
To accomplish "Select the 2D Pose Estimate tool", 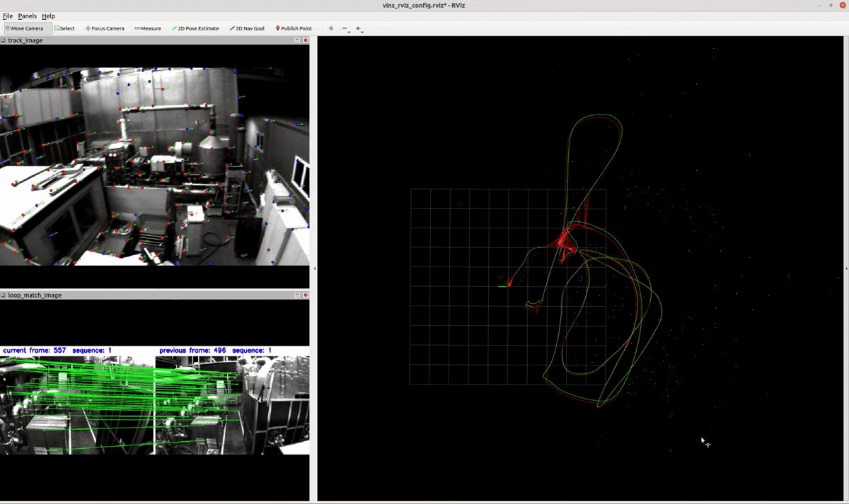I will (x=195, y=28).
